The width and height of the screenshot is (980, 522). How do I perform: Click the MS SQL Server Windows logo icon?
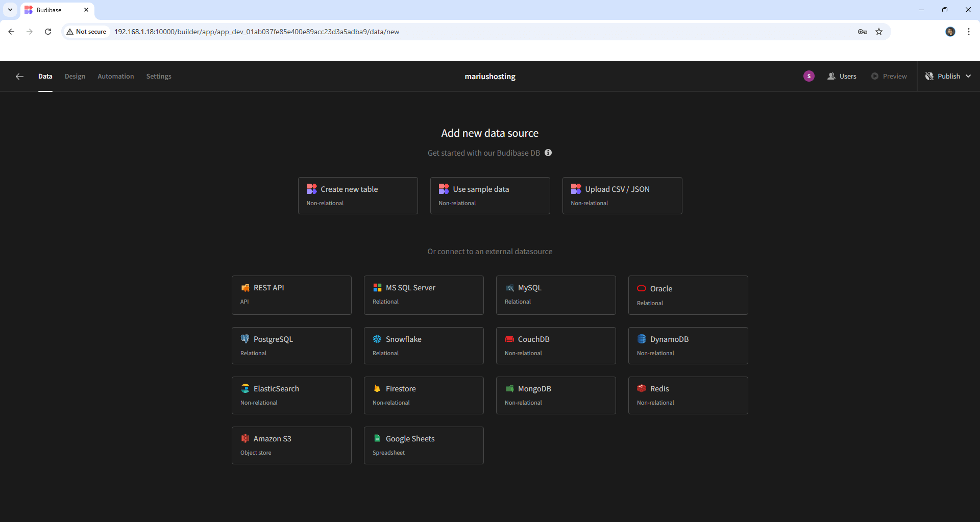pyautogui.click(x=377, y=288)
